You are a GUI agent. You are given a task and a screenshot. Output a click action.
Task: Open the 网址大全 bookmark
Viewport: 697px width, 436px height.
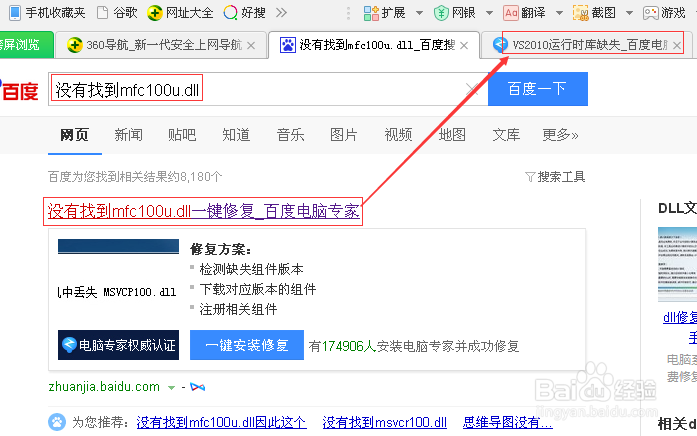click(x=180, y=12)
